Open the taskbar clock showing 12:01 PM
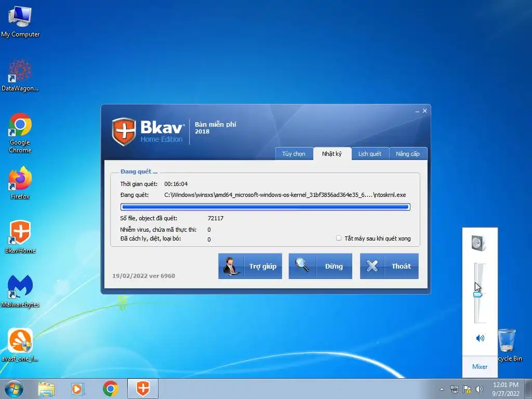532x399 pixels. [x=506, y=389]
